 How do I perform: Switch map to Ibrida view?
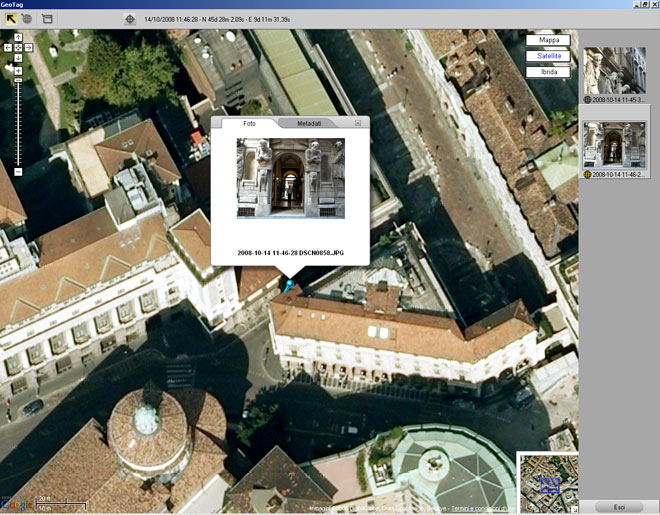pyautogui.click(x=548, y=72)
